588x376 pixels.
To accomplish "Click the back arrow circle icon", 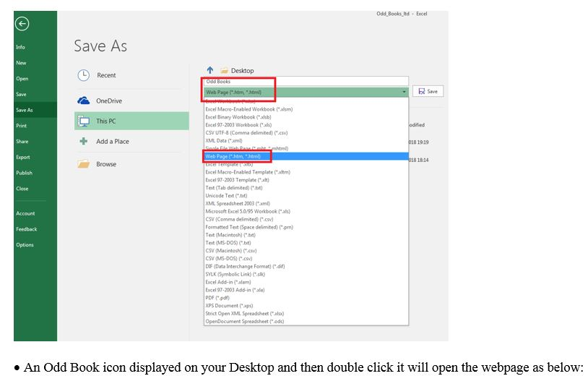I will point(22,24).
